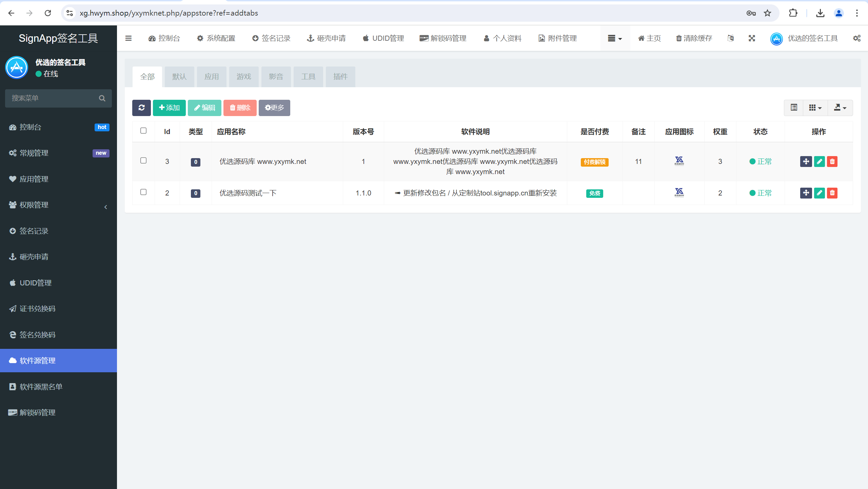Open the columns toggle dropdown
The width and height of the screenshot is (868, 489).
[x=815, y=108]
